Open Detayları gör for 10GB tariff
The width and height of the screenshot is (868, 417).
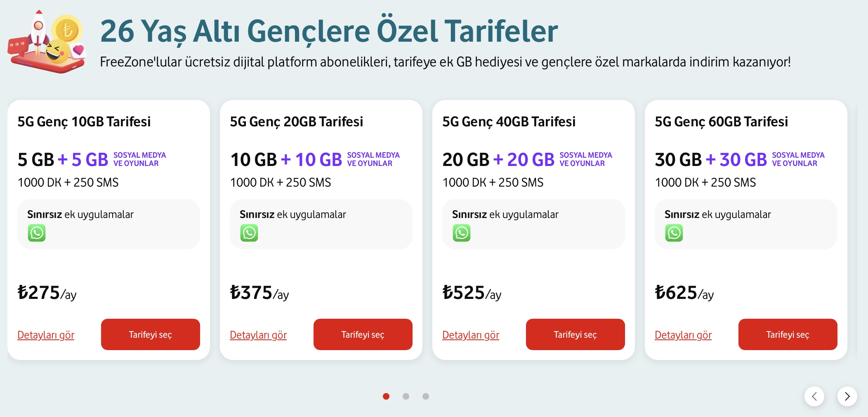(x=46, y=335)
